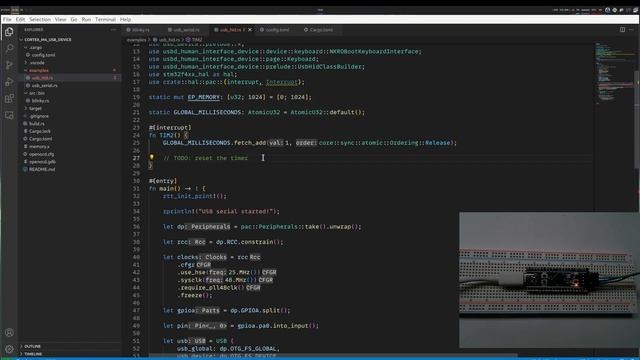Open the Terminal menu
This screenshot has height=360, width=640.
point(105,19)
